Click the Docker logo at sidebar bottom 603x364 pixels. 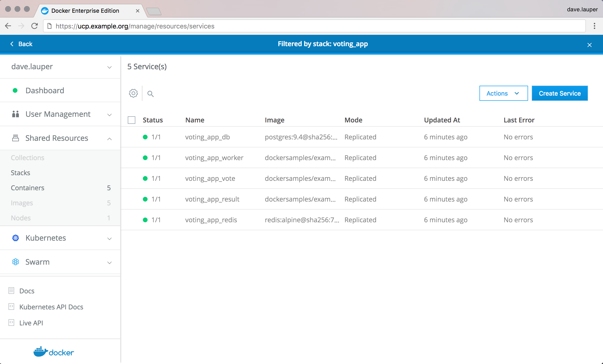54,352
